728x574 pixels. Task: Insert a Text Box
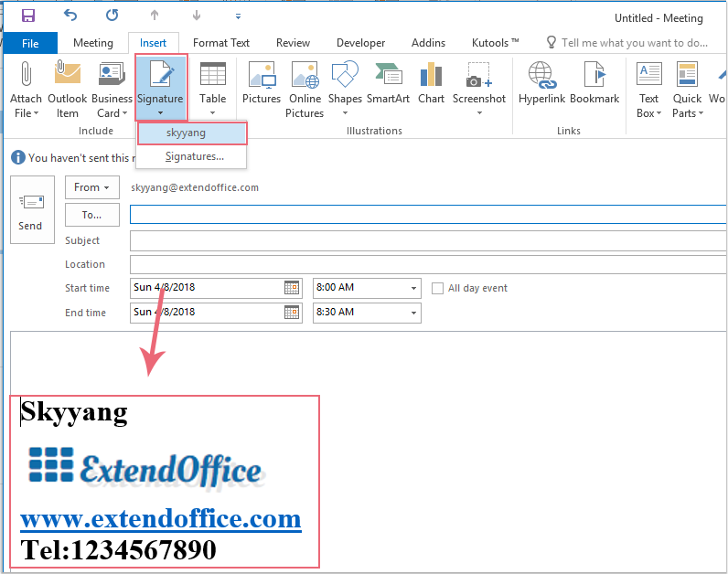tap(648, 89)
